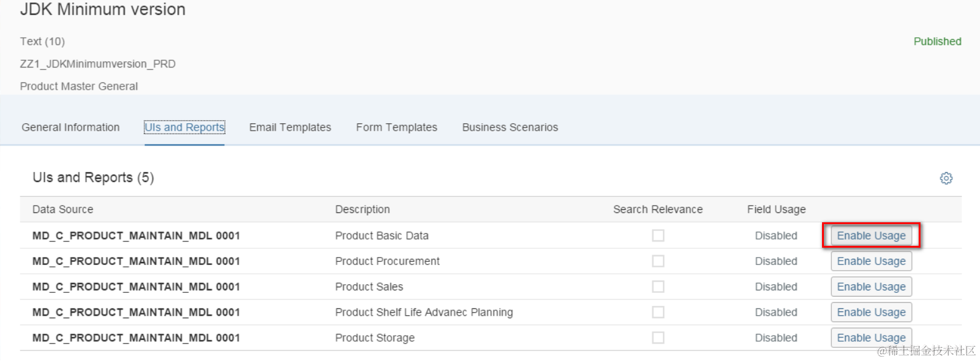The width and height of the screenshot is (980, 361).
Task: Enable Usage for Product Storage
Action: click(871, 337)
